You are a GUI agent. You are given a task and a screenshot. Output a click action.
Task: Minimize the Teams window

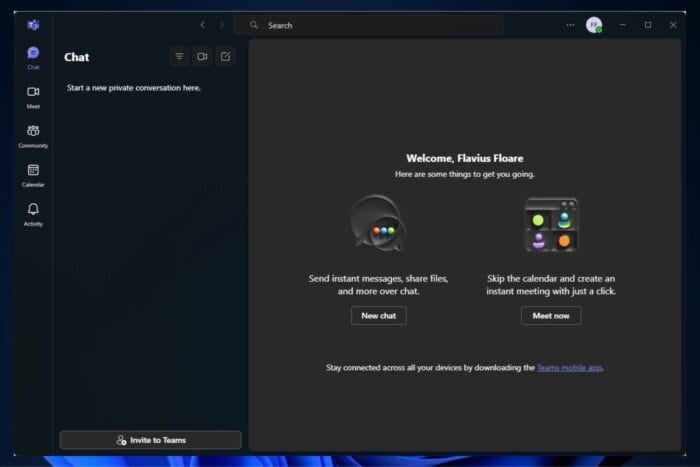click(622, 25)
